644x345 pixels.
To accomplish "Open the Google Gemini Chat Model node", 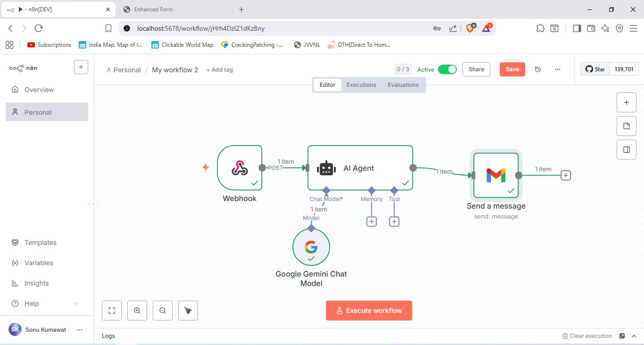I will click(311, 247).
